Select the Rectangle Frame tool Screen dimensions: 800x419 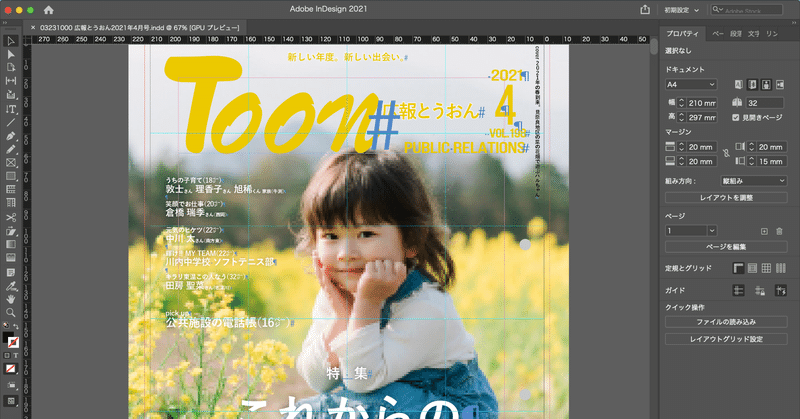click(x=11, y=163)
